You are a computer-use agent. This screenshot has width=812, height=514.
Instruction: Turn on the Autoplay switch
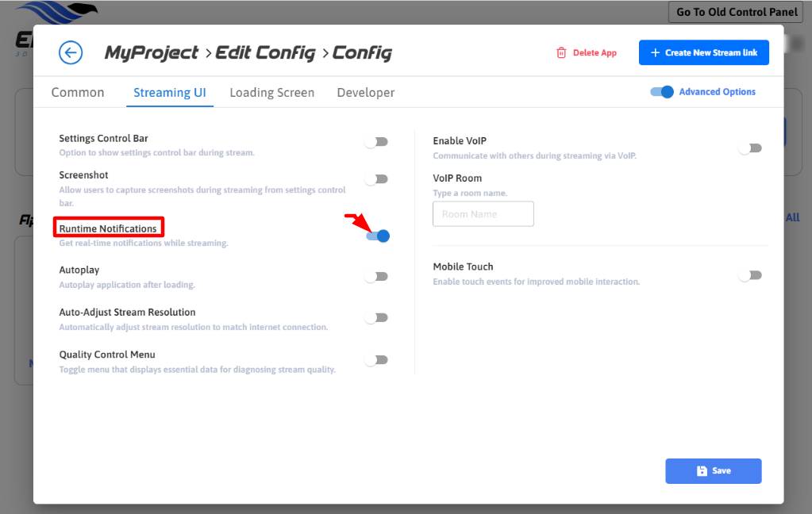(376, 277)
